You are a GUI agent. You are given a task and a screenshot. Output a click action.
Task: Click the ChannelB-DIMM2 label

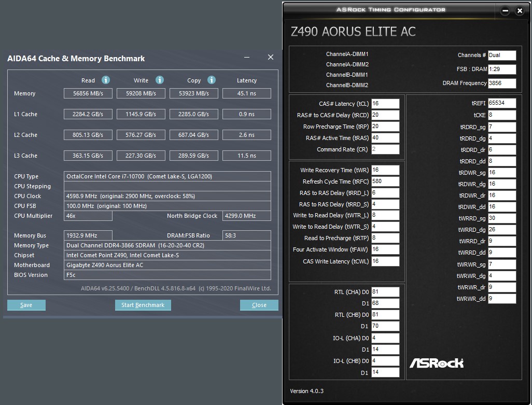point(347,85)
